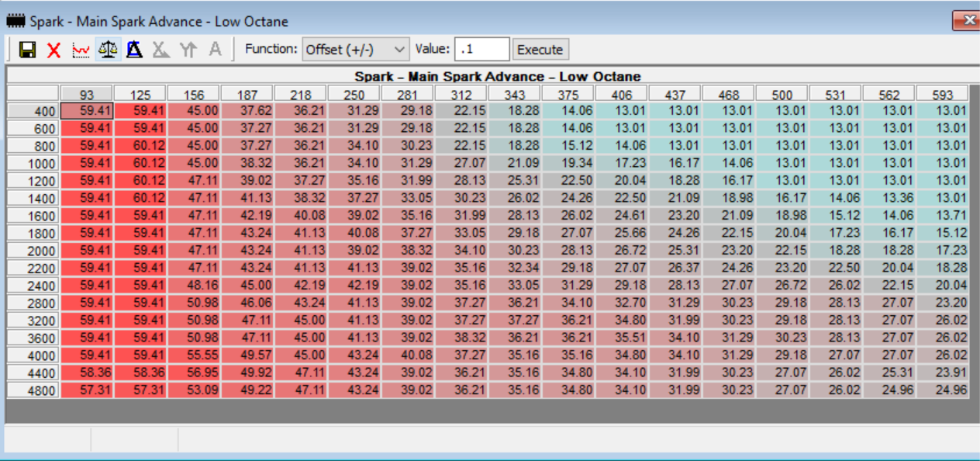The width and height of the screenshot is (980, 461).
Task: Select the column header 468
Action: point(729,95)
